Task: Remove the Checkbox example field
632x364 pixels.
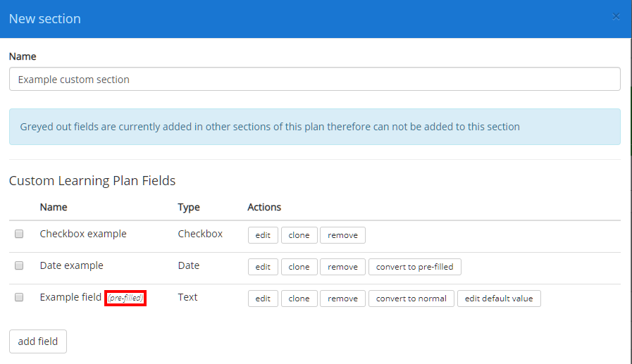Action: coord(342,235)
